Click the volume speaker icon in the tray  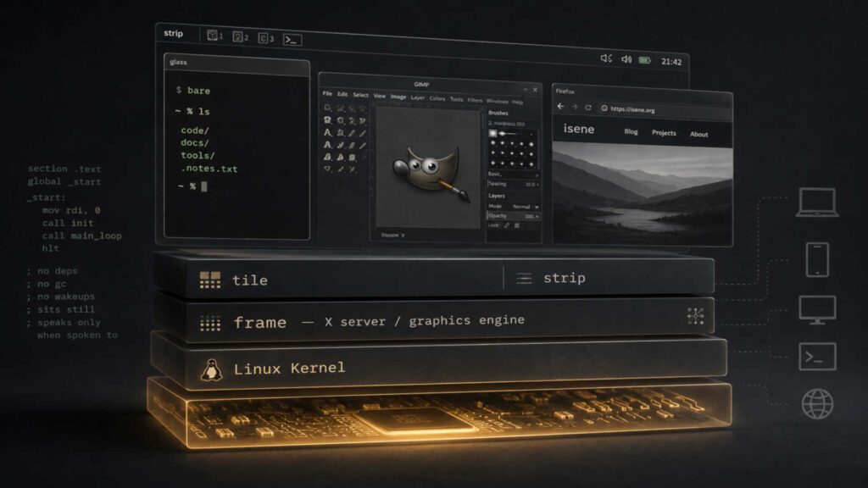tap(626, 59)
